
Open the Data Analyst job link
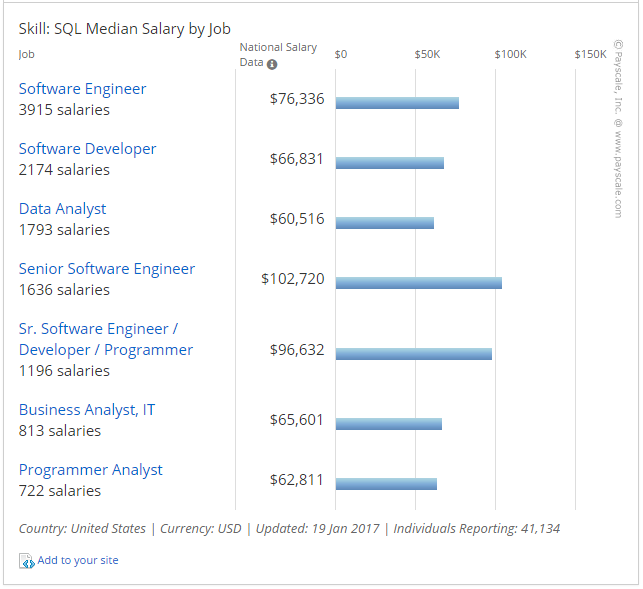pyautogui.click(x=62, y=209)
